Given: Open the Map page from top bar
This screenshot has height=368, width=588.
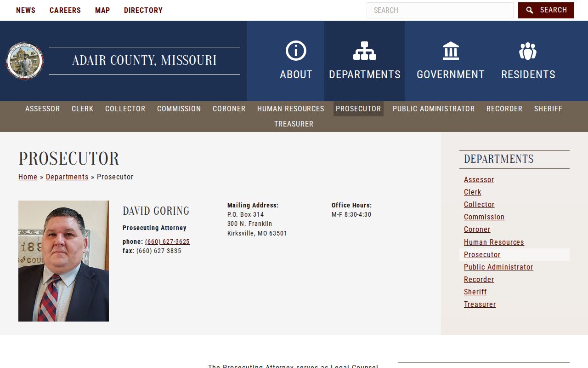Looking at the screenshot, I should click(x=102, y=10).
